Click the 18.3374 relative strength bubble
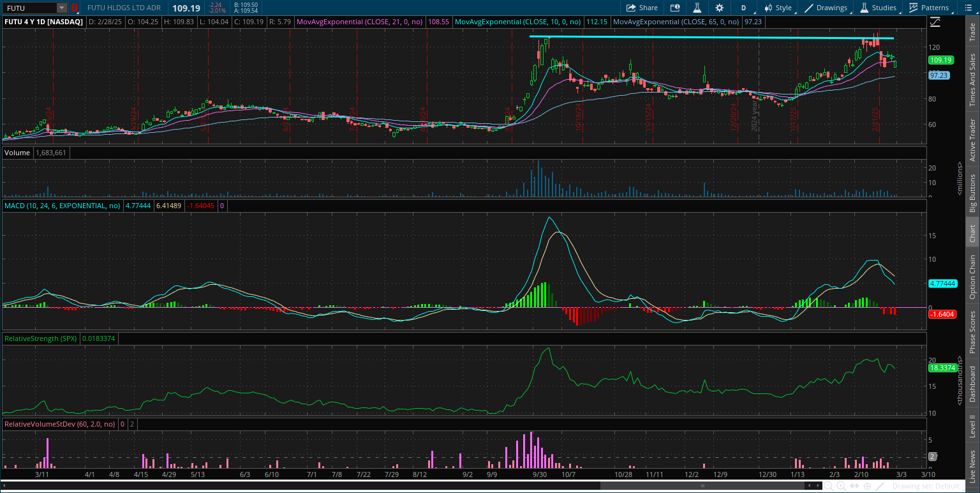Viewport: 980px width, 493px height. tap(942, 368)
